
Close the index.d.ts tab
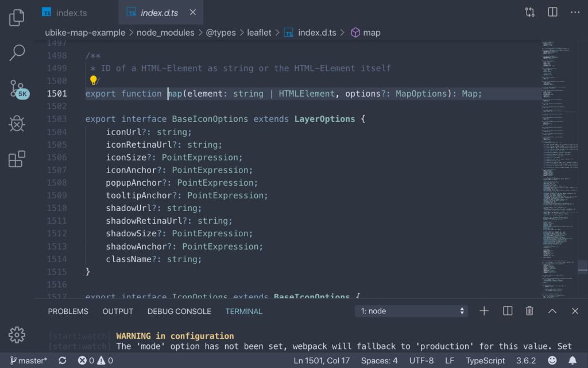[x=193, y=13]
